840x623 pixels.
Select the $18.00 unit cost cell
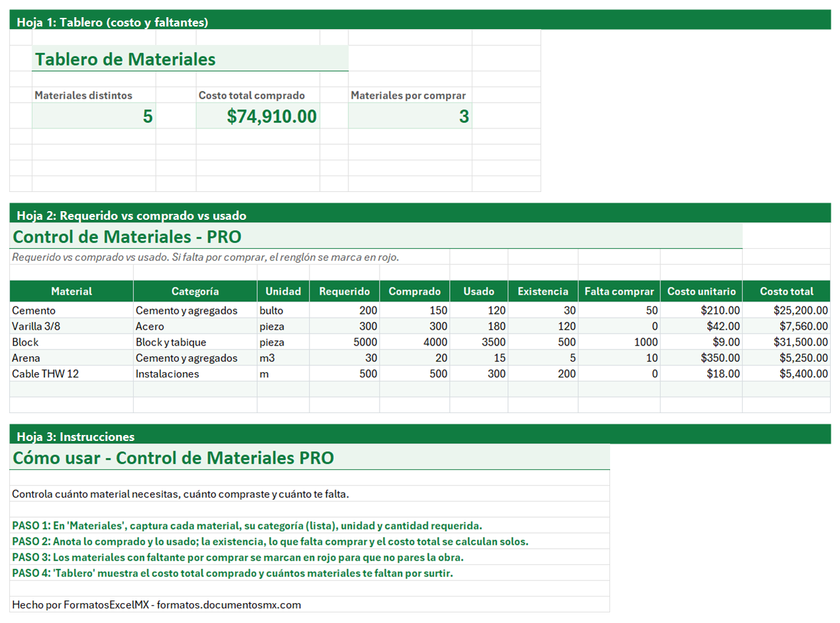702,374
